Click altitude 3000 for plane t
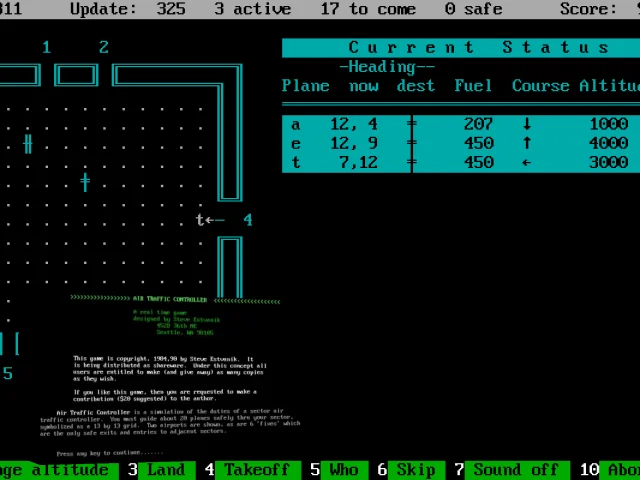Screen dimensions: 640x480 coord(609,162)
